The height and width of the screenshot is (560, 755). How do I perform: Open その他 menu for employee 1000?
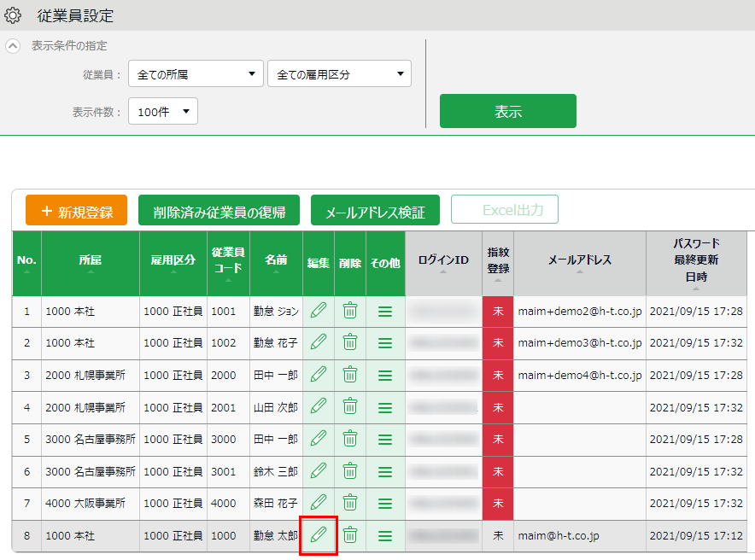tap(384, 536)
